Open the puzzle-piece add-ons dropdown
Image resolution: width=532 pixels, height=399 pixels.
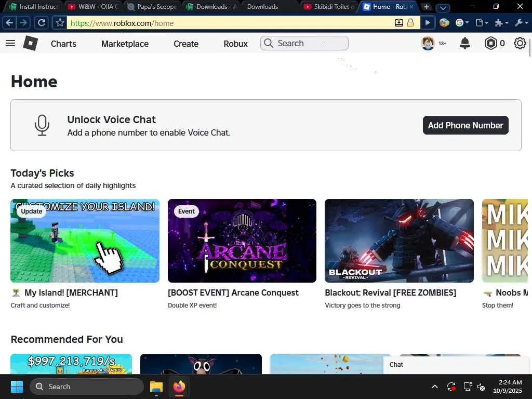tap(501, 23)
